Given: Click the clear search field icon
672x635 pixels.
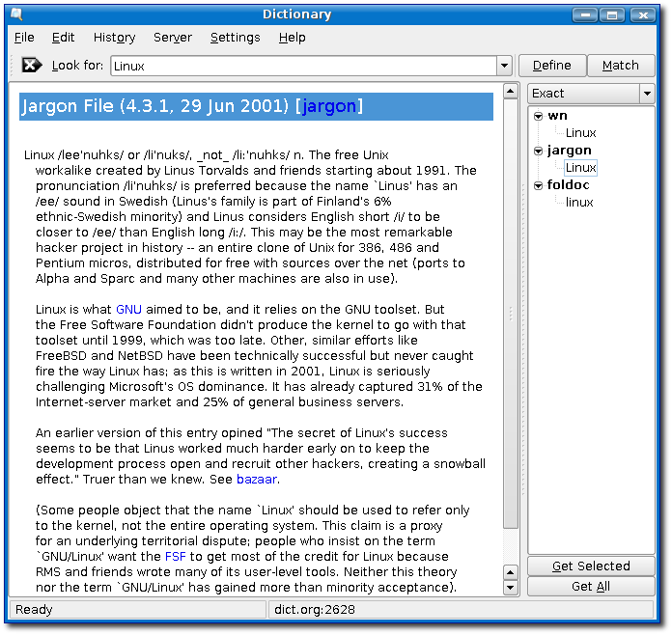Looking at the screenshot, I should coord(32,65).
